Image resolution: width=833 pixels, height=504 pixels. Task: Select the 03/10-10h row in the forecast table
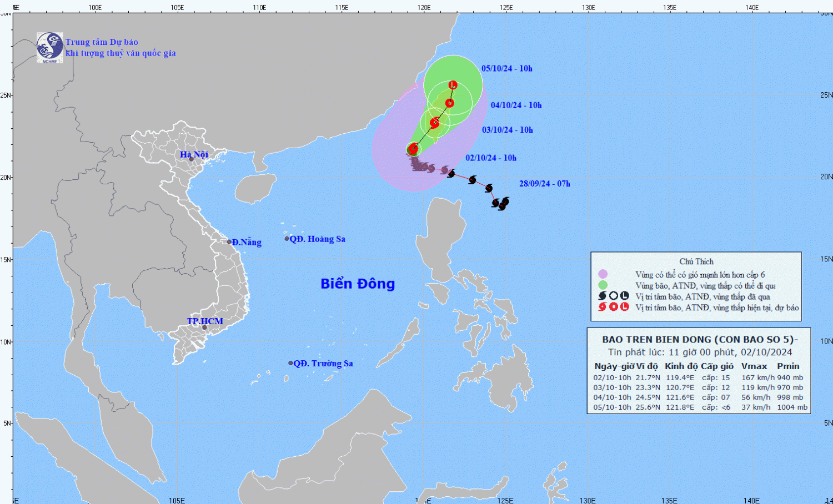(x=698, y=387)
